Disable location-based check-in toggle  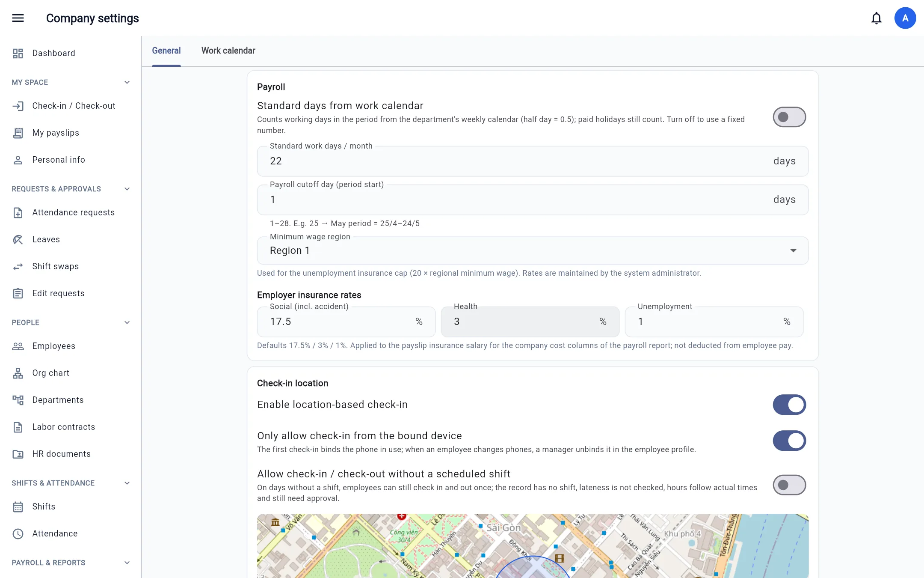coord(789,405)
